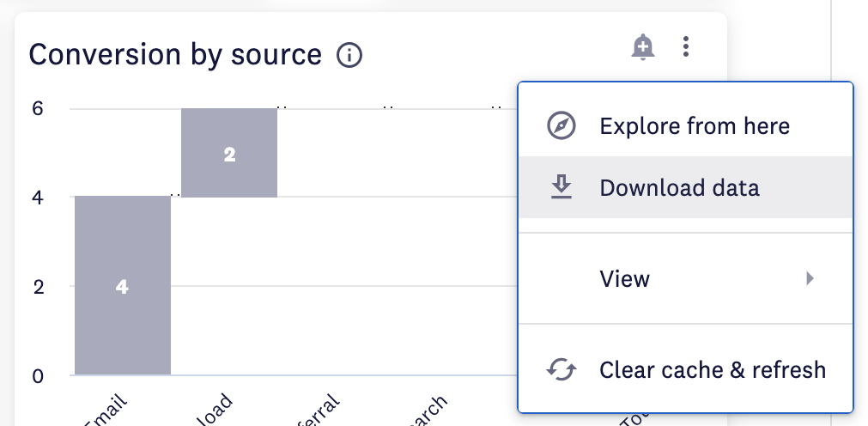The width and height of the screenshot is (868, 426).
Task: Click the 0 label on the y-axis
Action: [38, 376]
